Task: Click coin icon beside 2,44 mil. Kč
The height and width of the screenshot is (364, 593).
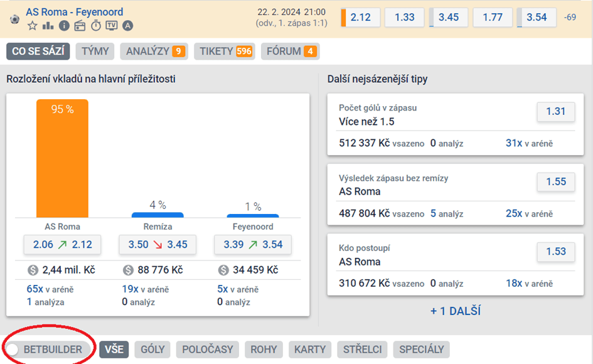Action: [x=33, y=270]
